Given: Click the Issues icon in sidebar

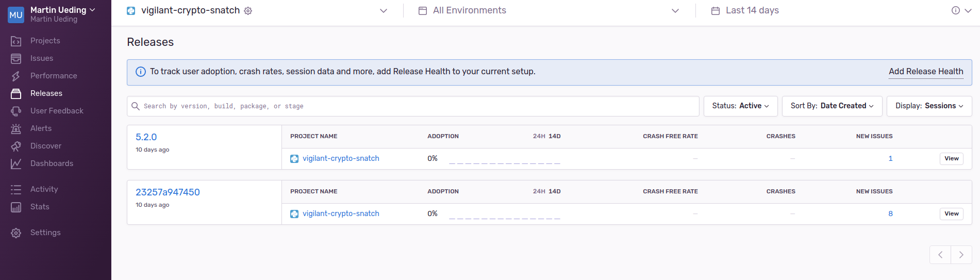Looking at the screenshot, I should point(16,58).
